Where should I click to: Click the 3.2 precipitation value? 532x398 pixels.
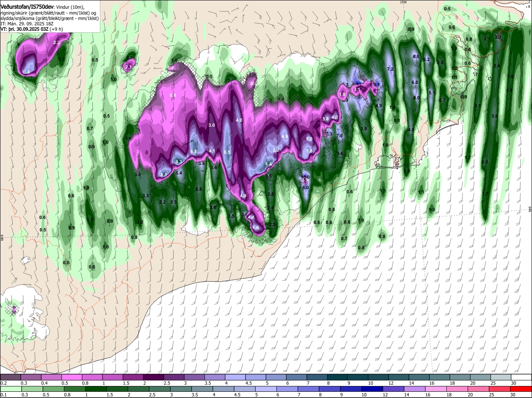tap(163, 202)
